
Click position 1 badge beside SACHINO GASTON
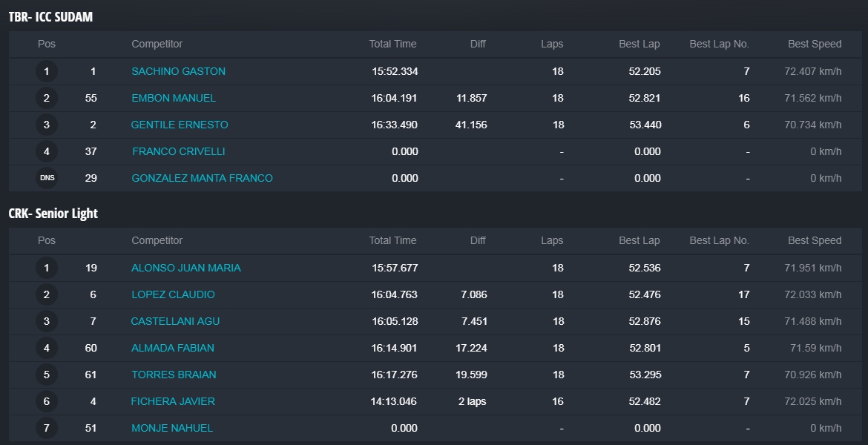(x=47, y=71)
